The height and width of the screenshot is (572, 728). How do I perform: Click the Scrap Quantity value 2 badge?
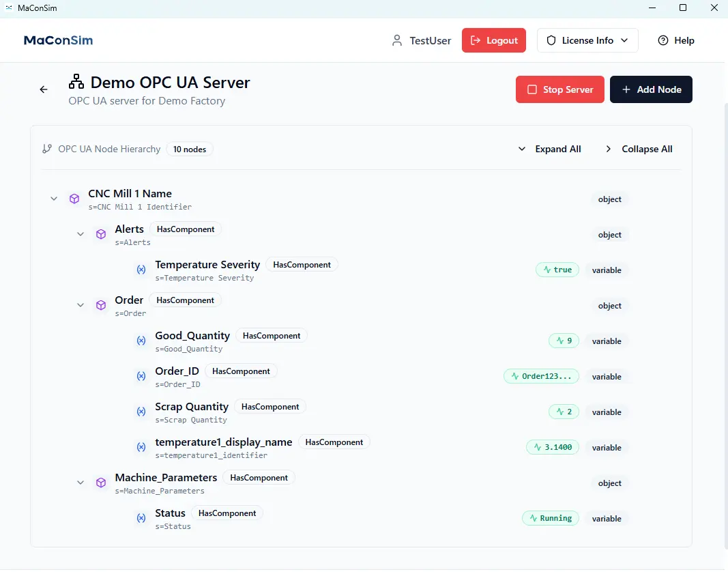pyautogui.click(x=564, y=412)
